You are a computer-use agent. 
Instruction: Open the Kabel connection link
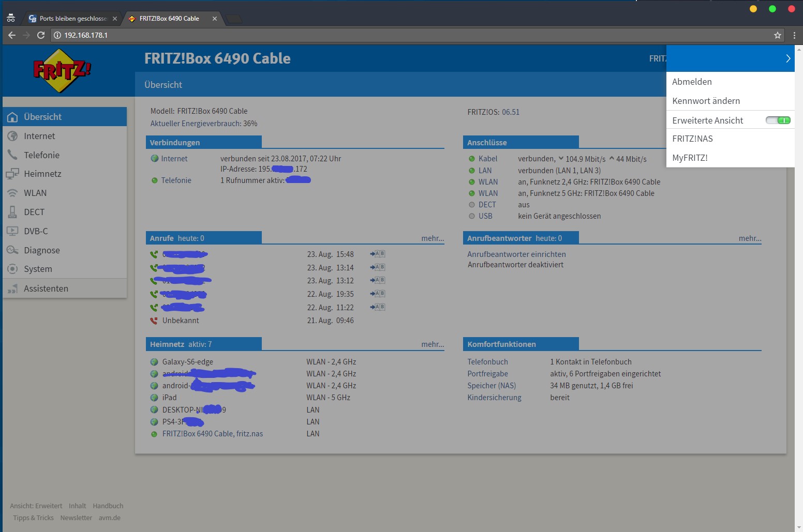point(487,159)
